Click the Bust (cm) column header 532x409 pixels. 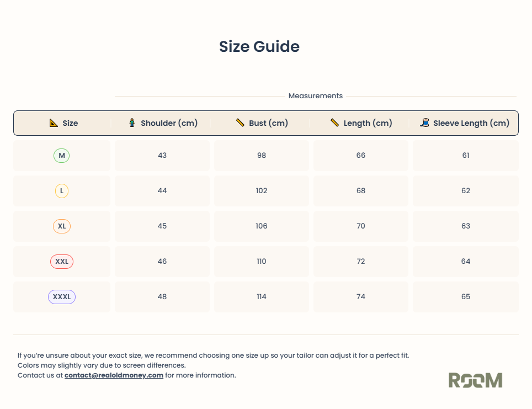[268, 123]
